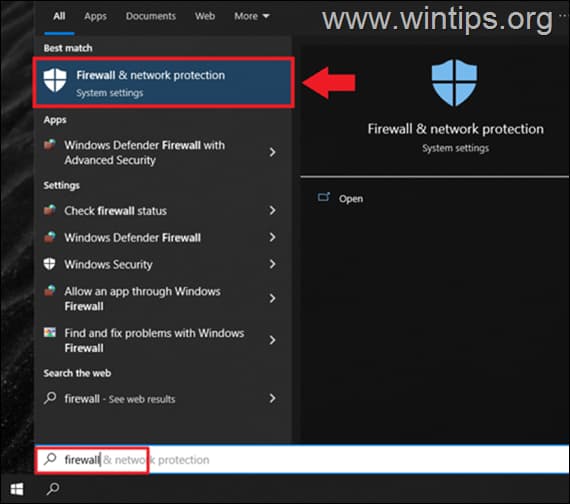Viewport: 570px width, 504px height.
Task: Expand Windows Defender Firewall settings chevron
Action: [272, 237]
